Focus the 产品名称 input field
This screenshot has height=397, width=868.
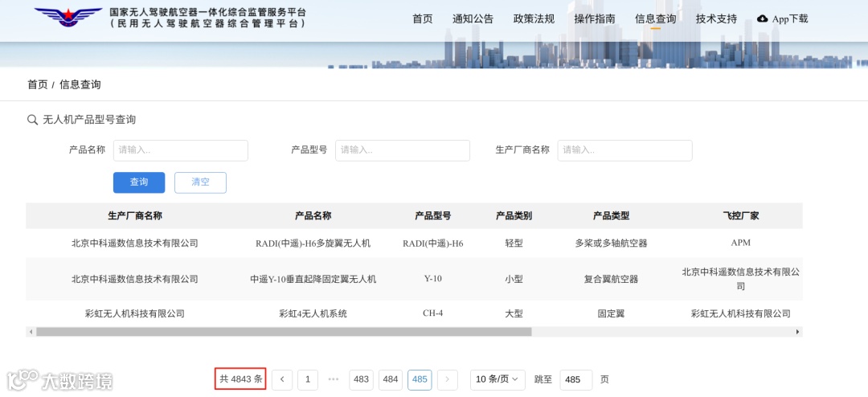[181, 150]
